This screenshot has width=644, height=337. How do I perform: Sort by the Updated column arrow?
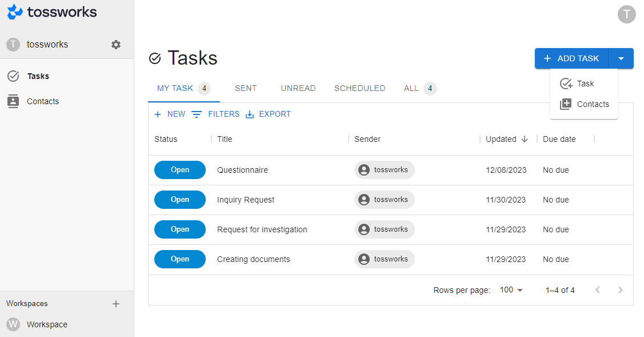click(x=525, y=139)
